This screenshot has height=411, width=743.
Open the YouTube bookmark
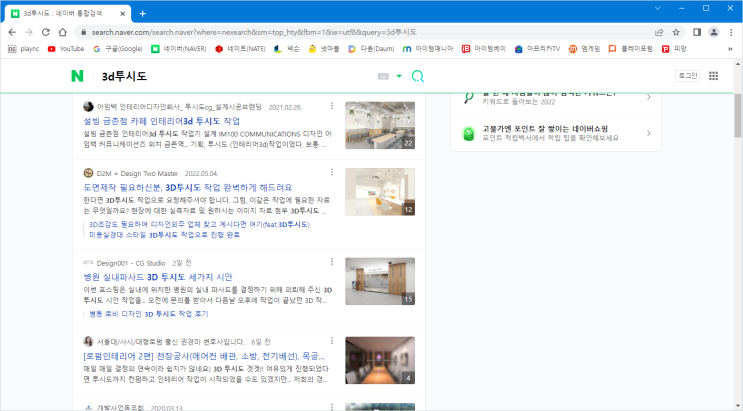tap(66, 48)
